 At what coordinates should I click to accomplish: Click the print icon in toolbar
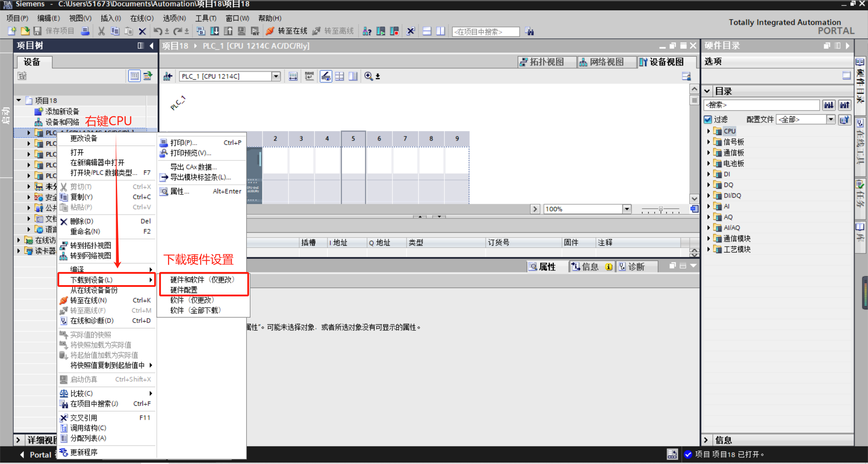pos(85,31)
